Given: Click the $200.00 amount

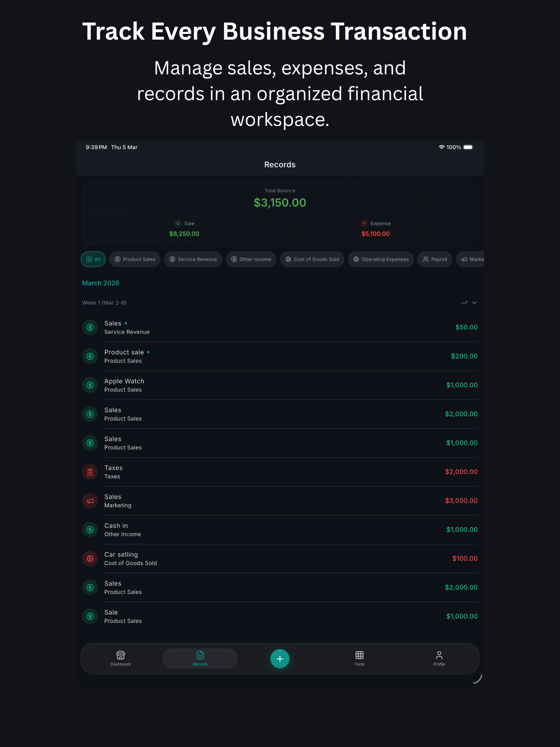Looking at the screenshot, I should (464, 356).
